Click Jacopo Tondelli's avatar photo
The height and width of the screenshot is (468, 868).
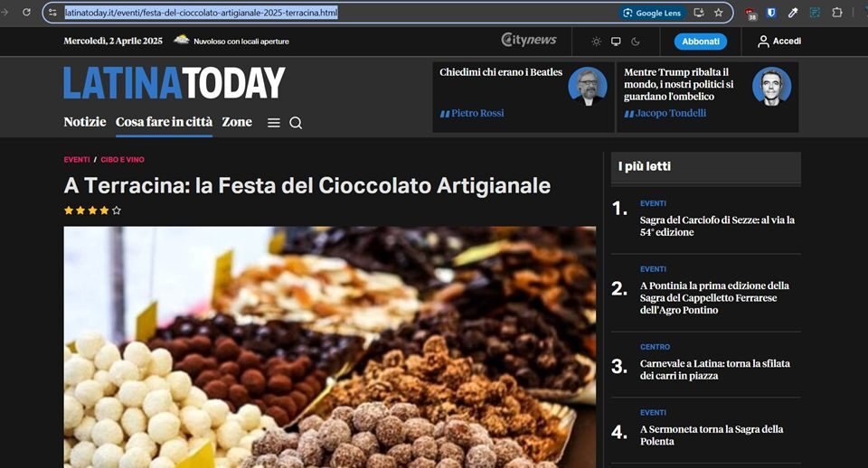point(771,87)
